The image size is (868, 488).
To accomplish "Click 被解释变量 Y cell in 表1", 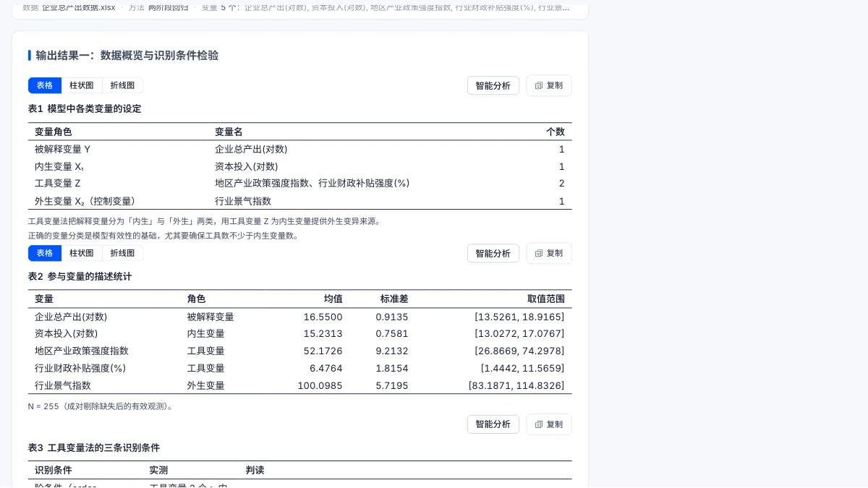I will pos(62,149).
